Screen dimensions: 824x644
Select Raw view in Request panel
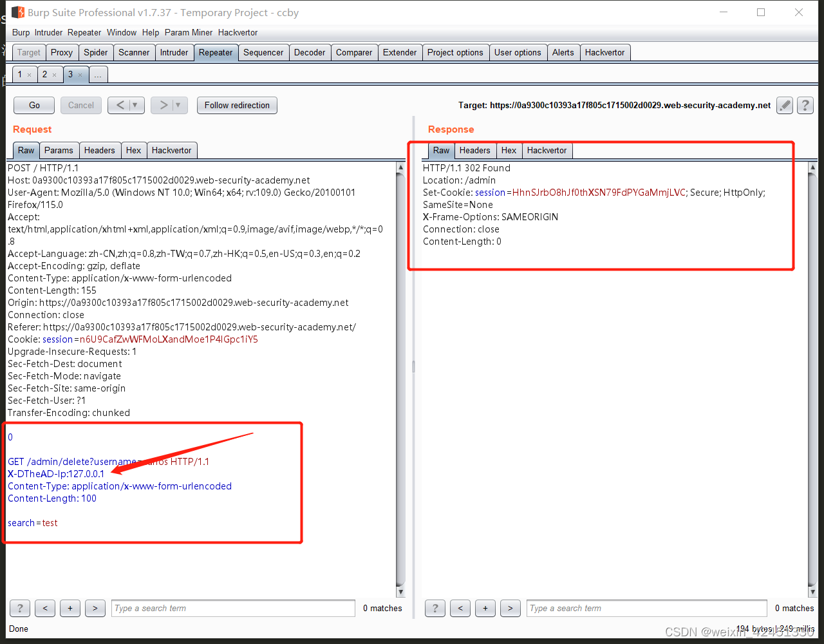(x=26, y=151)
